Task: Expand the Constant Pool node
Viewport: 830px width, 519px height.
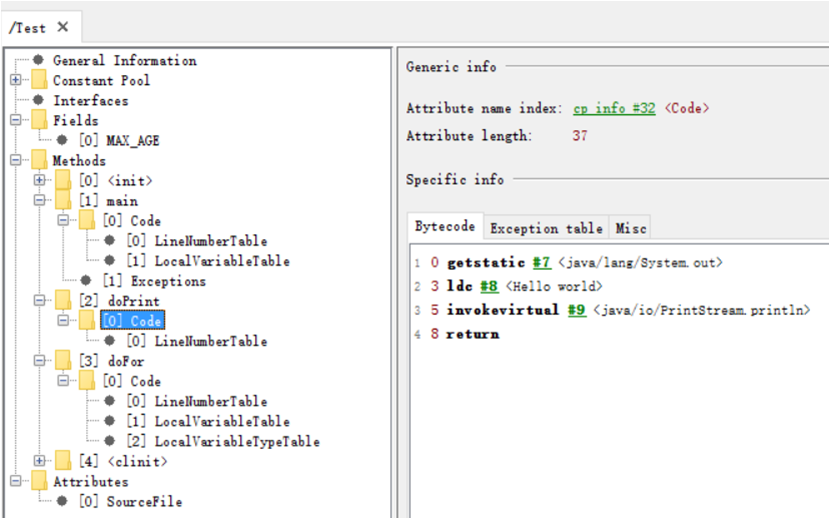Action: 15,81
